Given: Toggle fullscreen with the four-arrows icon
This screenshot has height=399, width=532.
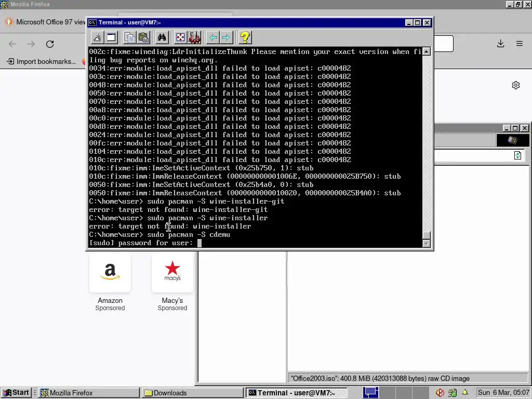Looking at the screenshot, I should 180,37.
